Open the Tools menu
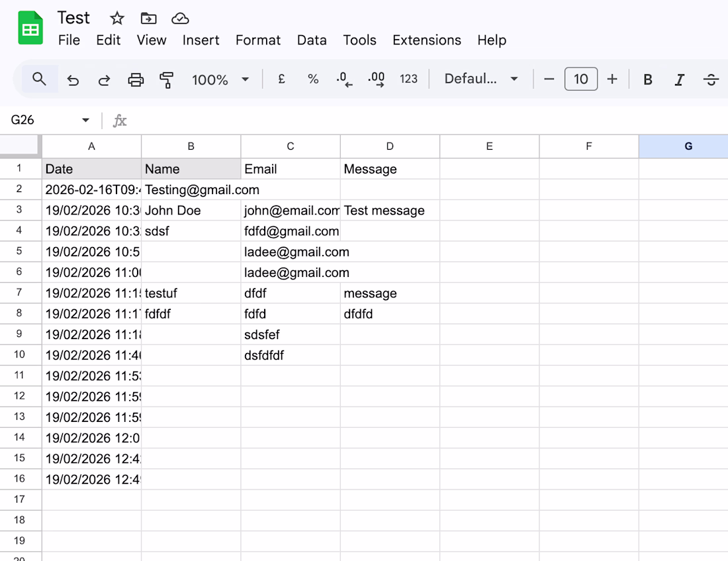728x561 pixels. (x=359, y=40)
